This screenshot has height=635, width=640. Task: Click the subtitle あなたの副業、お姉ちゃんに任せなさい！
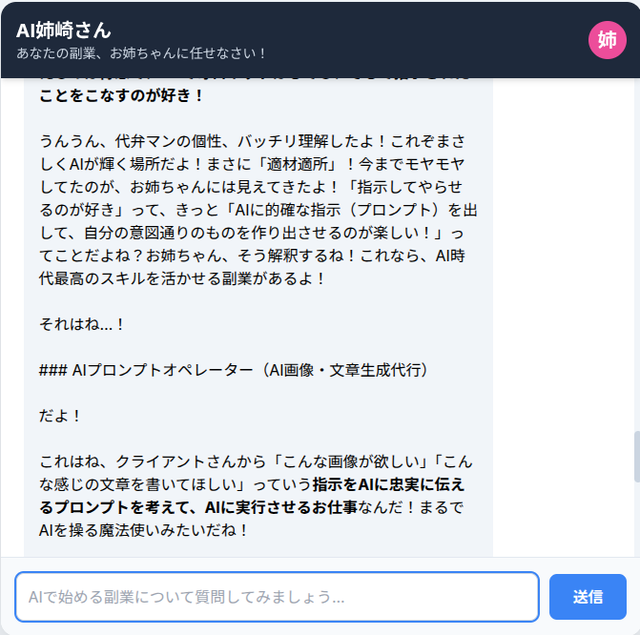point(141,53)
